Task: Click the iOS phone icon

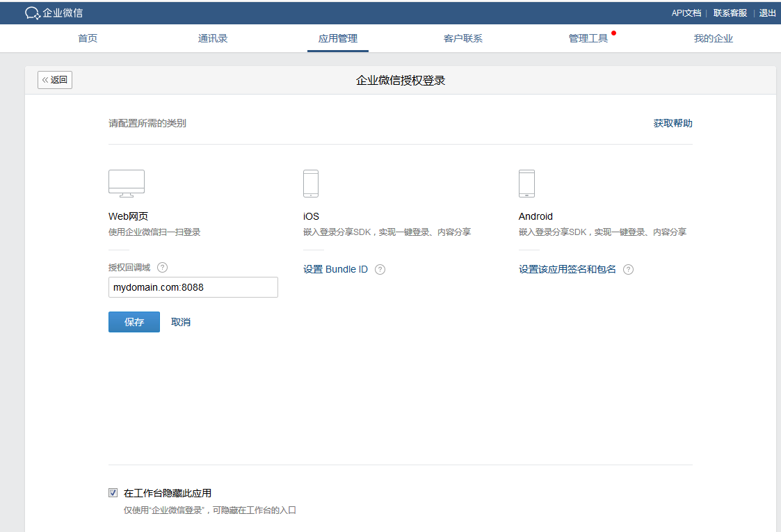Action: point(311,184)
